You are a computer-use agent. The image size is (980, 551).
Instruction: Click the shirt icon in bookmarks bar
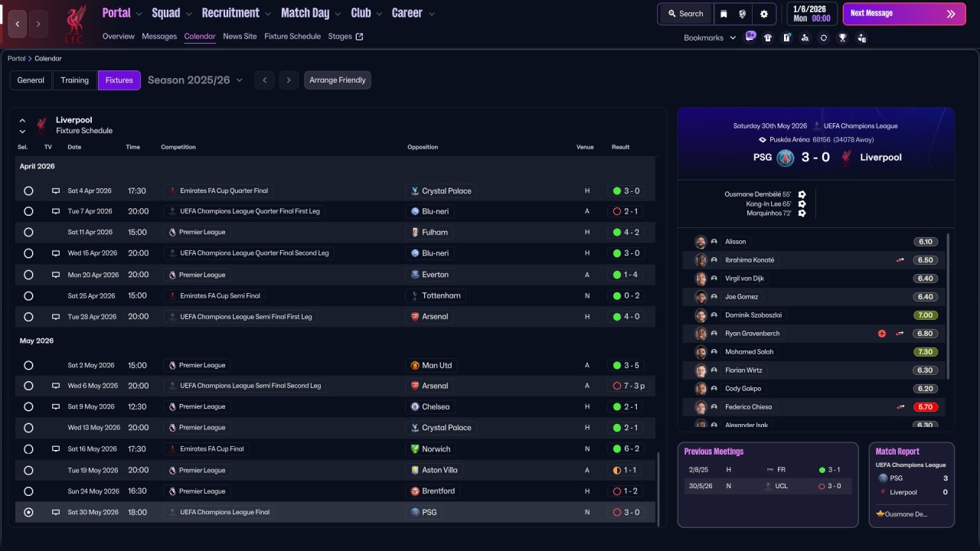click(x=768, y=37)
